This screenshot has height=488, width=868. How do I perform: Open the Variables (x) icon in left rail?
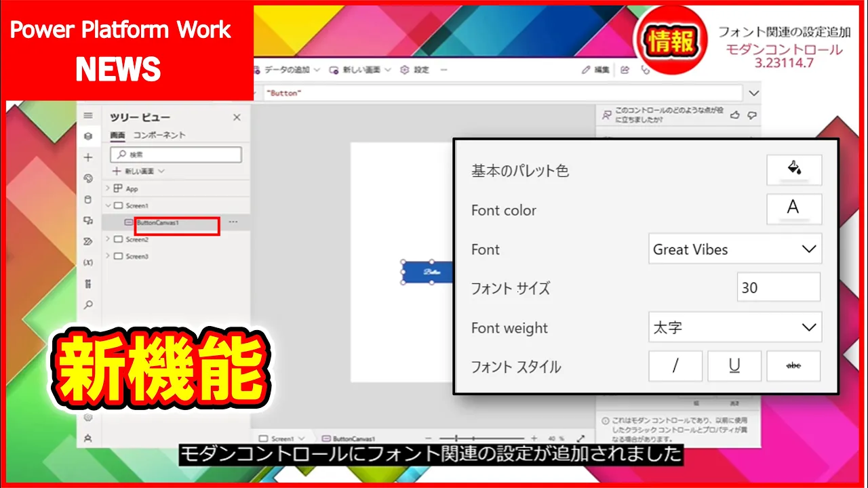pyautogui.click(x=88, y=262)
